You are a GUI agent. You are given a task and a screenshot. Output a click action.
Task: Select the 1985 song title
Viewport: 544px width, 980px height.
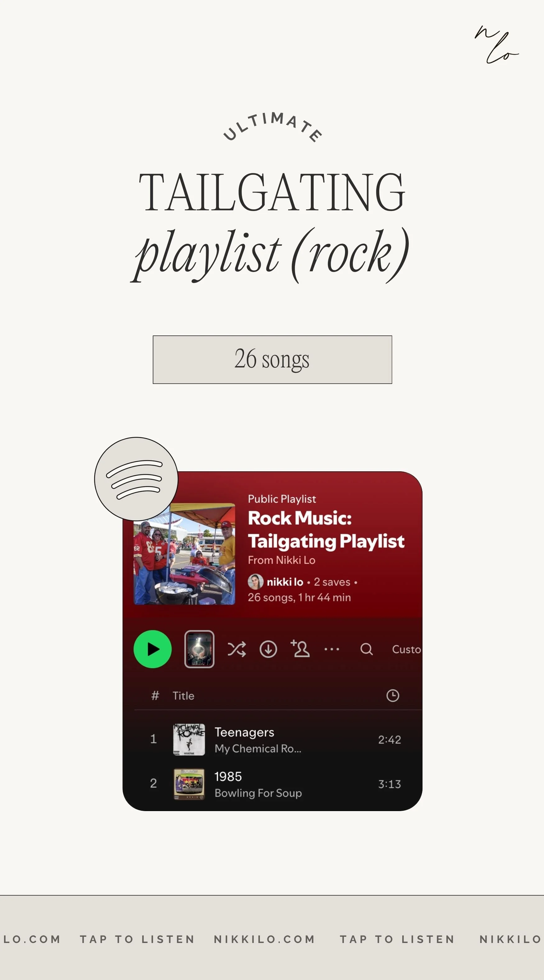[228, 777]
